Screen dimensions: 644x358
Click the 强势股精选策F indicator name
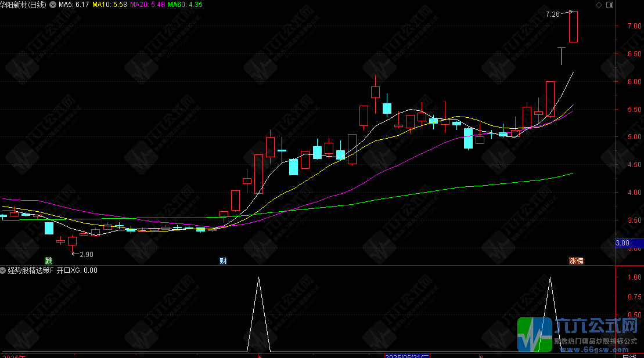[x=30, y=270]
